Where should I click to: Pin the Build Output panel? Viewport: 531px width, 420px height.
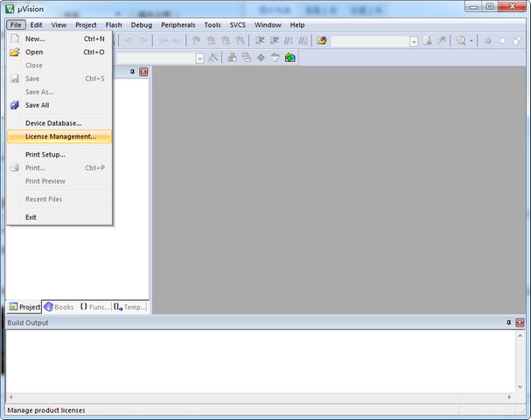pyautogui.click(x=508, y=323)
